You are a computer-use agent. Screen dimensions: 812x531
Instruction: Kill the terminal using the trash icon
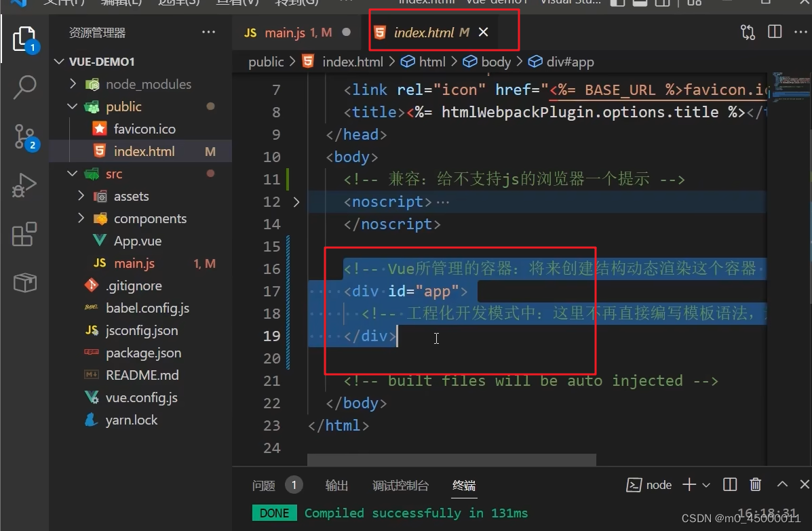click(756, 484)
